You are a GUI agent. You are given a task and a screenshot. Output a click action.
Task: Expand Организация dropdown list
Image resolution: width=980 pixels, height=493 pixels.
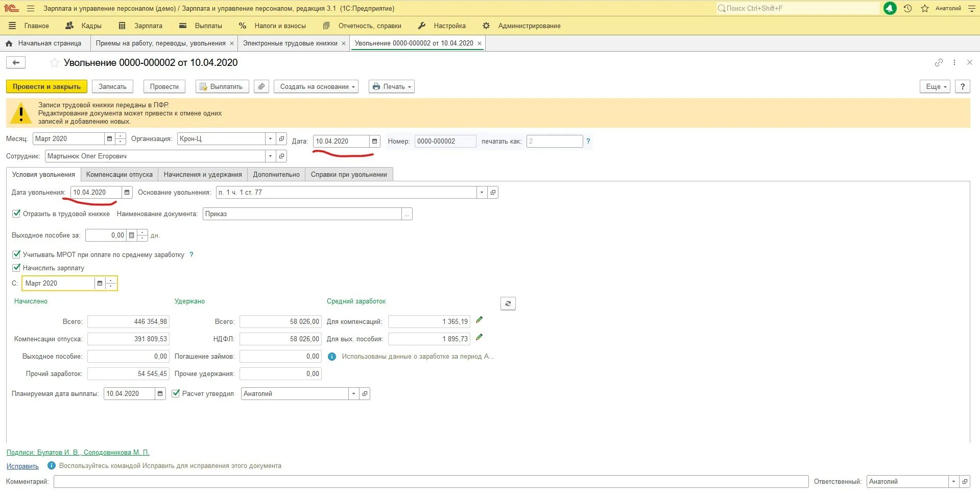271,138
